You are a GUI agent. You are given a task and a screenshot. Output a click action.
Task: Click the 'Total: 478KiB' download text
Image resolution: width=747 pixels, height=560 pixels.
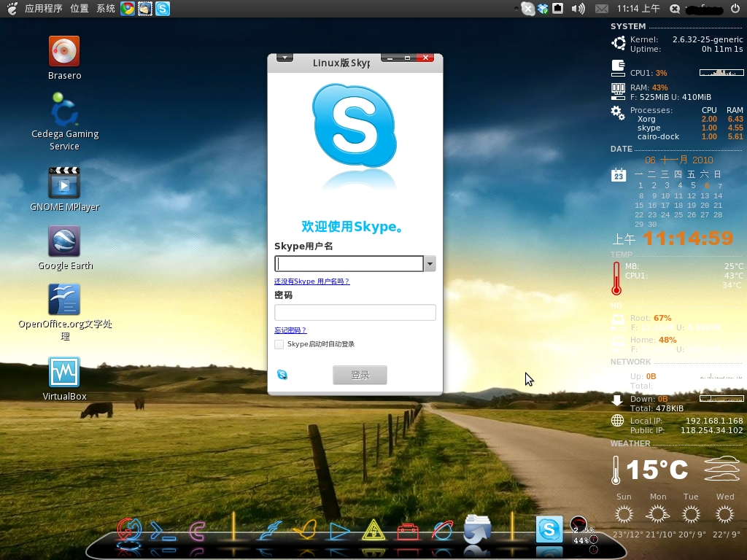[657, 408]
